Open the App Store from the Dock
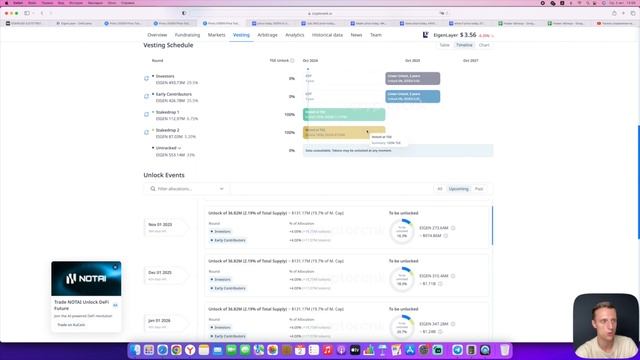The image size is (640, 360). click(x=410, y=350)
